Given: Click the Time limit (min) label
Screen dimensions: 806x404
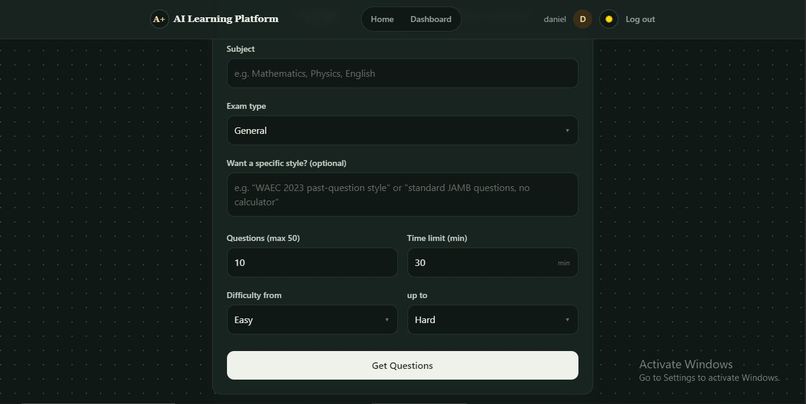Looking at the screenshot, I should coord(437,238).
